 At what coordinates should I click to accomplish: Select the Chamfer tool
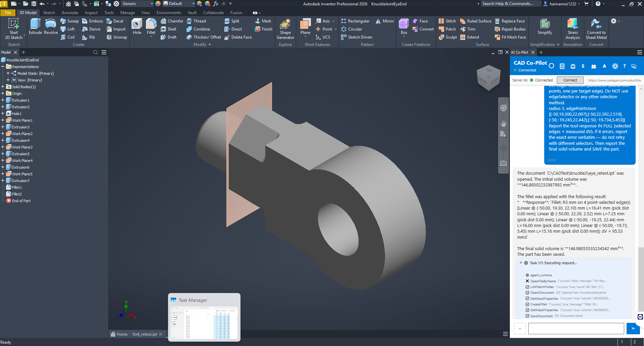pyautogui.click(x=172, y=21)
